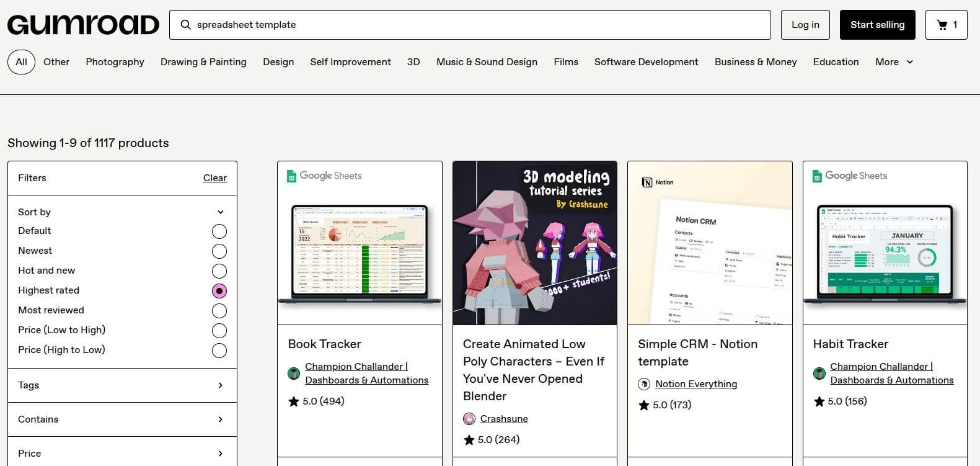Image resolution: width=980 pixels, height=466 pixels.
Task: Open Music & Sound Design category
Action: click(x=487, y=62)
